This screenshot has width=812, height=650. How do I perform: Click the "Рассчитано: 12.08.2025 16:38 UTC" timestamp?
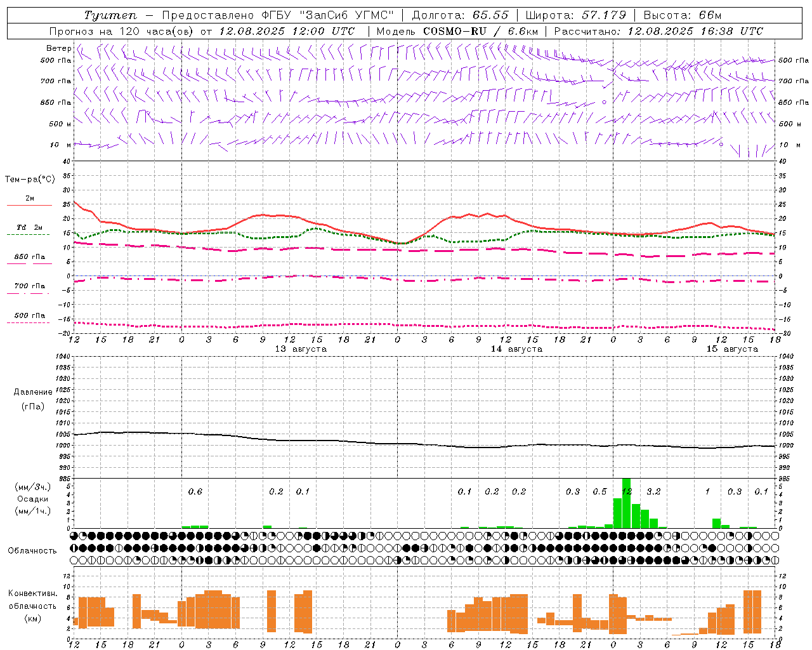[658, 31]
